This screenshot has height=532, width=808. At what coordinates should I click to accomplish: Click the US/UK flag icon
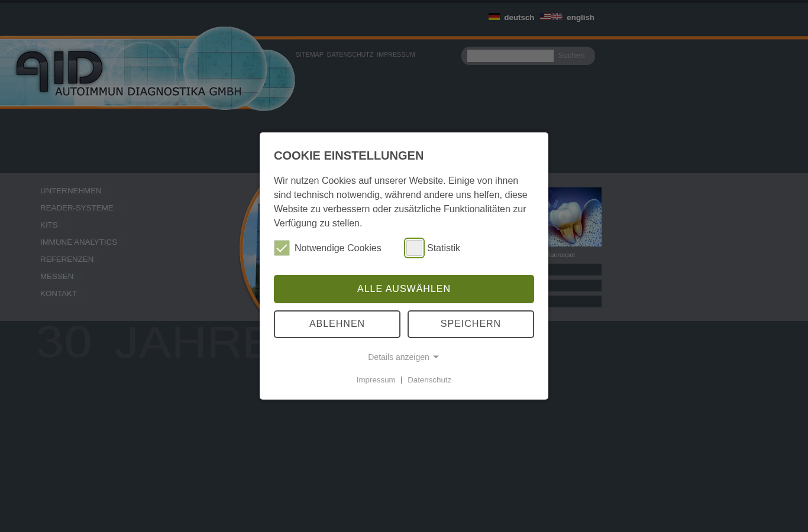[x=551, y=17]
